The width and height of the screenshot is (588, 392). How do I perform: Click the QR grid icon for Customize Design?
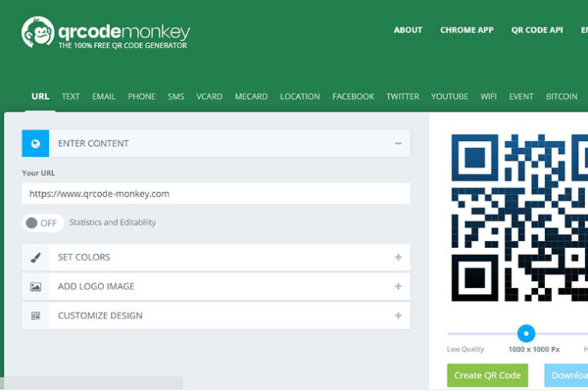click(x=35, y=316)
